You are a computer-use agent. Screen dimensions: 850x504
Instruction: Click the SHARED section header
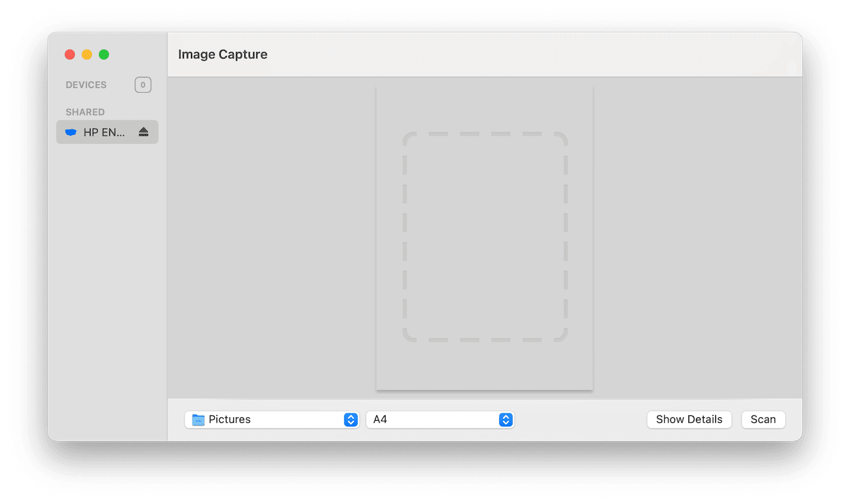coord(85,112)
